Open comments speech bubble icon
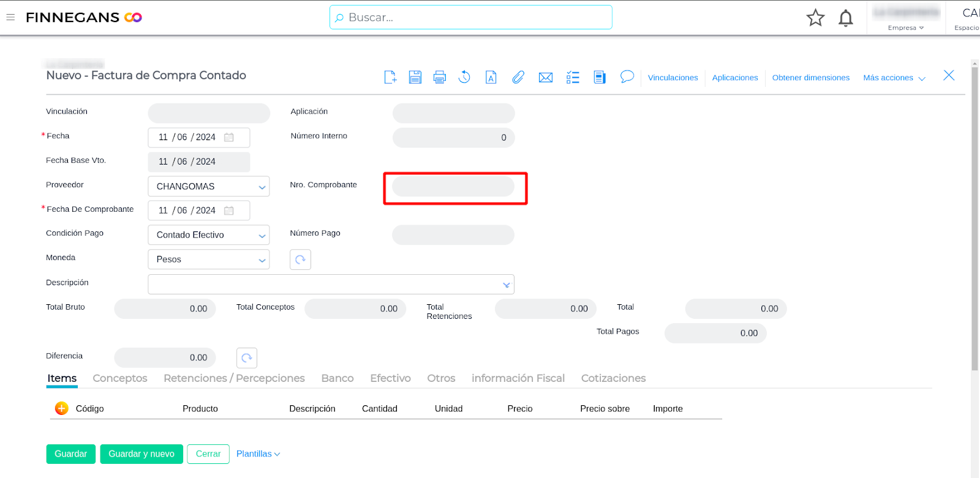Screen dimensions: 980x478 [627, 77]
